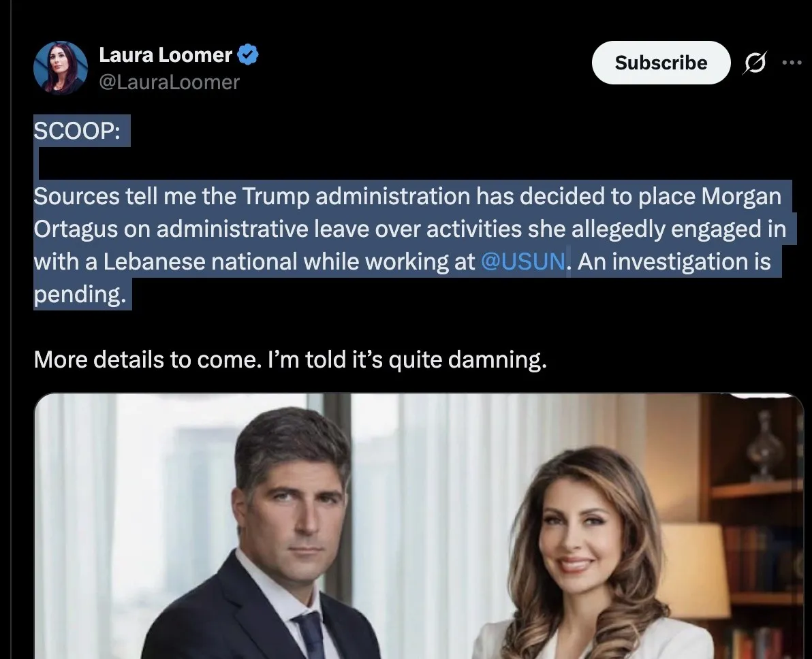Open the @USUN mention link
The height and width of the screenshot is (659, 812).
[523, 261]
